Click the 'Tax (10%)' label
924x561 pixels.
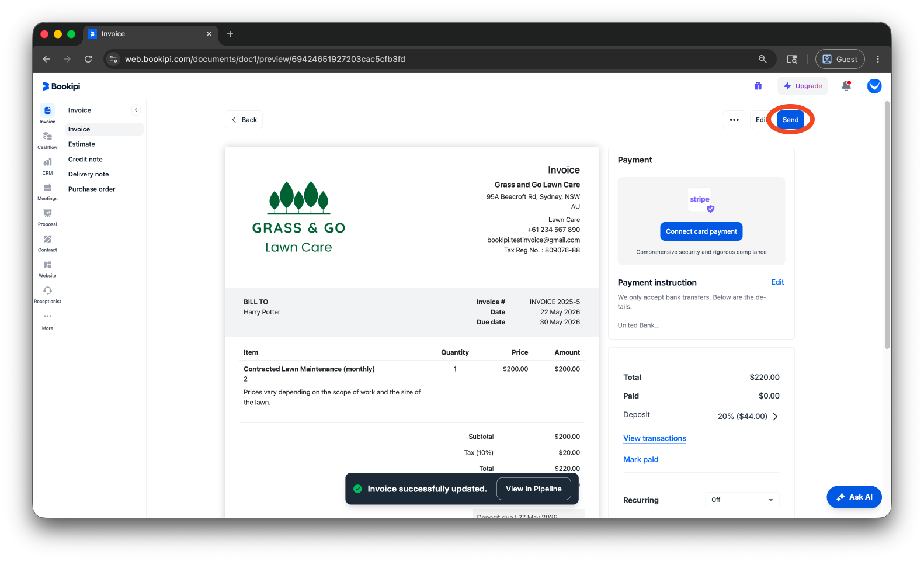478,453
